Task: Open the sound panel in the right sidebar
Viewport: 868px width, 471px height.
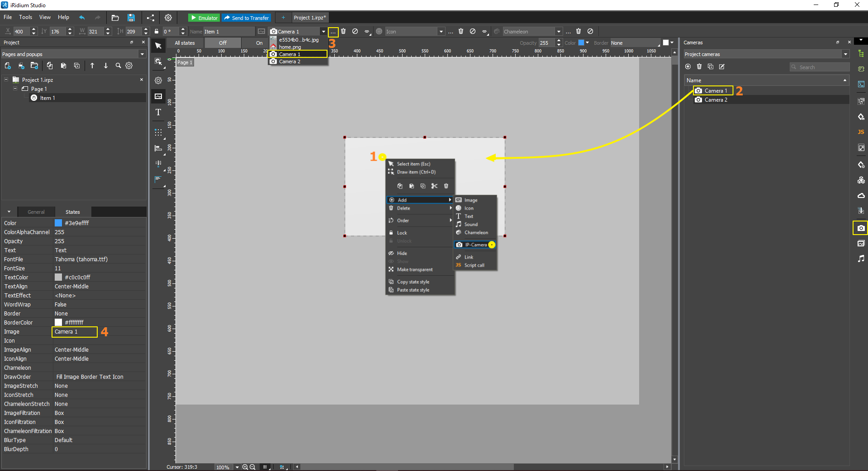Action: [x=861, y=258]
